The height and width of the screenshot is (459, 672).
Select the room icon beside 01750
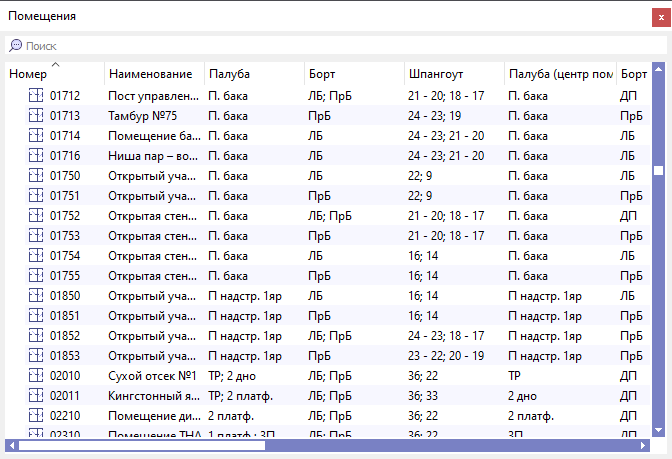coord(36,176)
